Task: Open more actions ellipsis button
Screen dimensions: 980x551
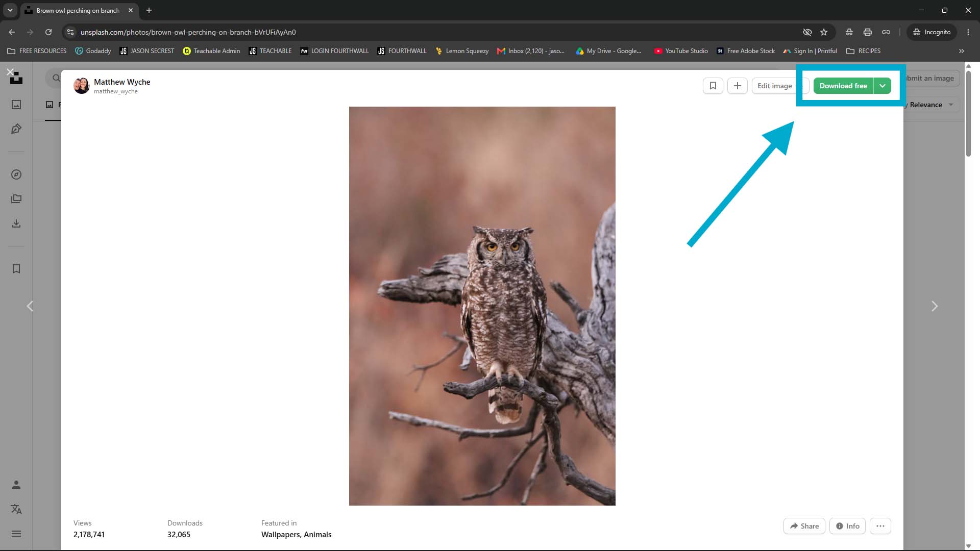Action: [x=880, y=526]
